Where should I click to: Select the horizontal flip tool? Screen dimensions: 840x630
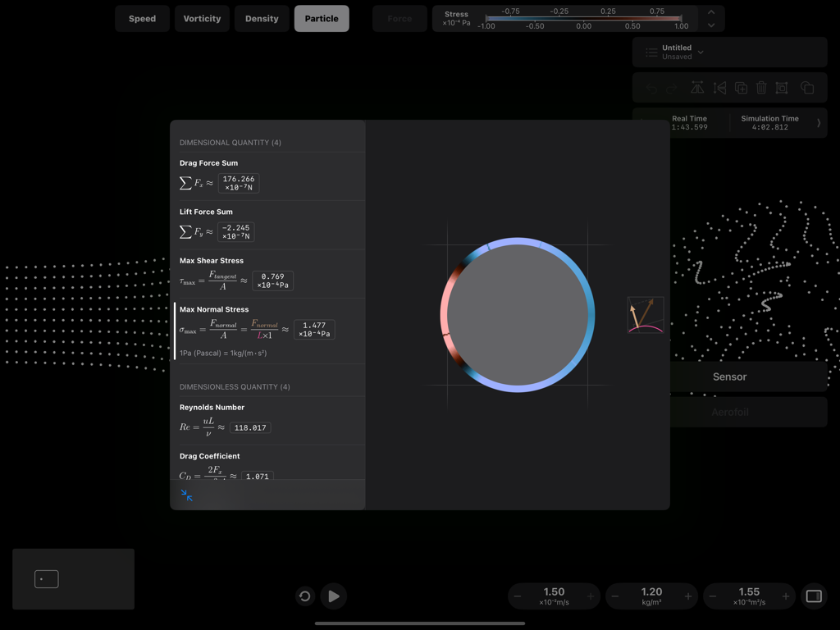pyautogui.click(x=697, y=88)
